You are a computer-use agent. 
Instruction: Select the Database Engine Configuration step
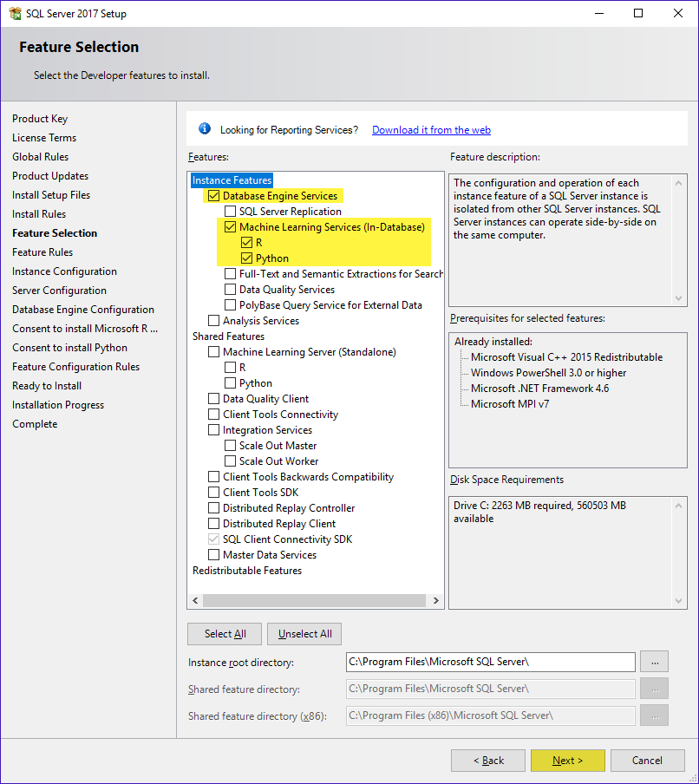[83, 309]
